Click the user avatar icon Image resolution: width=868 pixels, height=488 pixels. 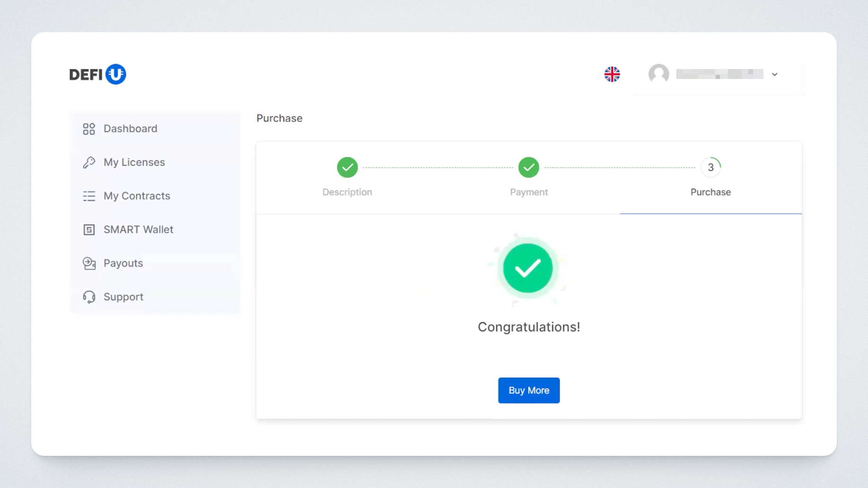[x=658, y=74]
